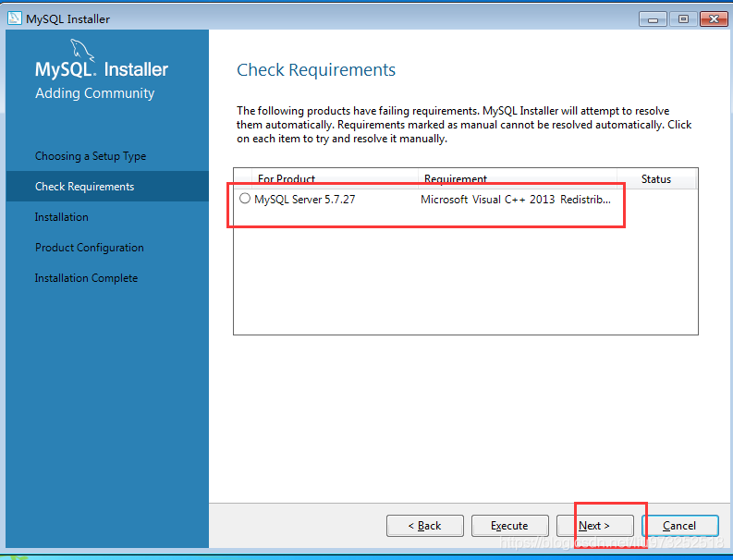Open the Choosing a Setup Type step
Viewport: 733px width, 560px height.
click(91, 156)
